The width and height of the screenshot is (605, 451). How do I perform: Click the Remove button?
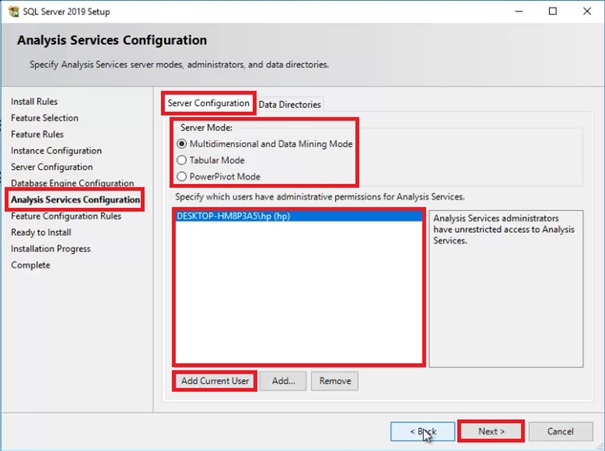click(x=335, y=381)
